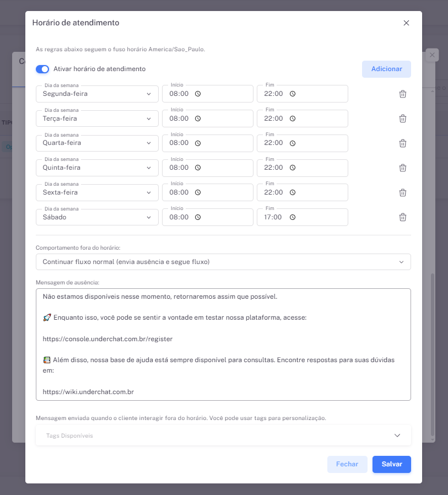
Task: Save the schedule with Salvar
Action: [391, 464]
